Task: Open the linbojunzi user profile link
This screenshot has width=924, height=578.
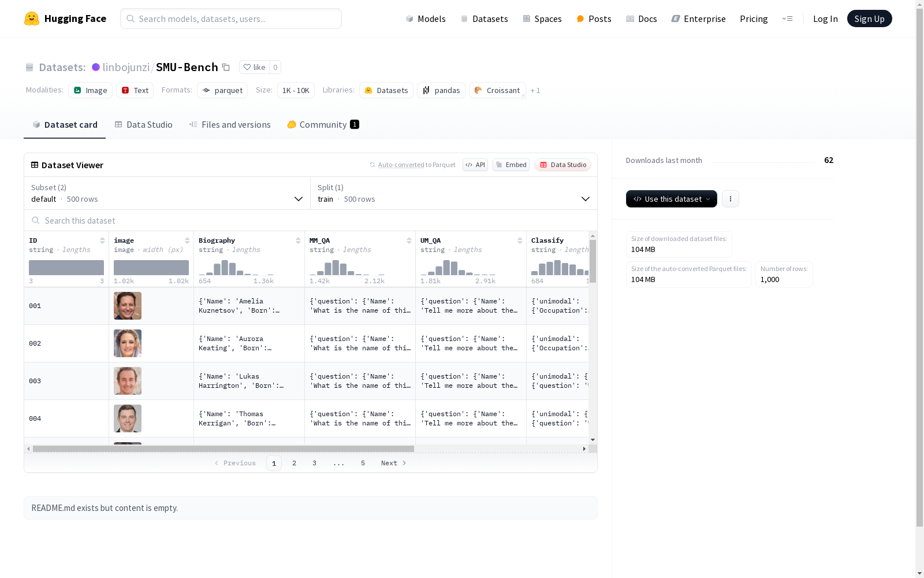Action: tap(126, 67)
